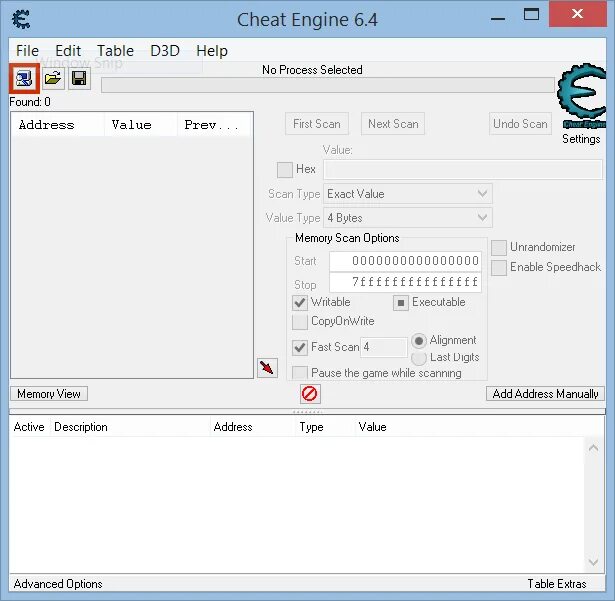
Task: Select the Last Digits radio button
Action: coord(418,357)
